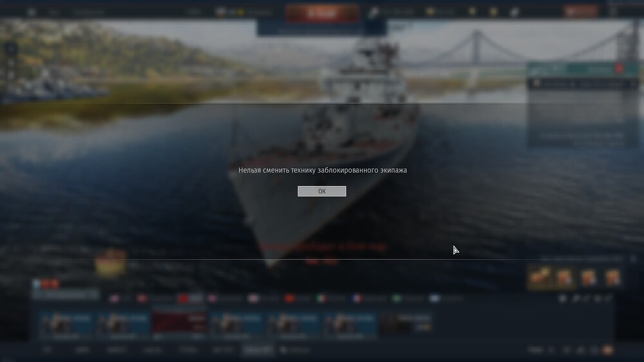This screenshot has width=644, height=362.
Task: Choose the Japan flag nation tab
Action: click(x=253, y=299)
